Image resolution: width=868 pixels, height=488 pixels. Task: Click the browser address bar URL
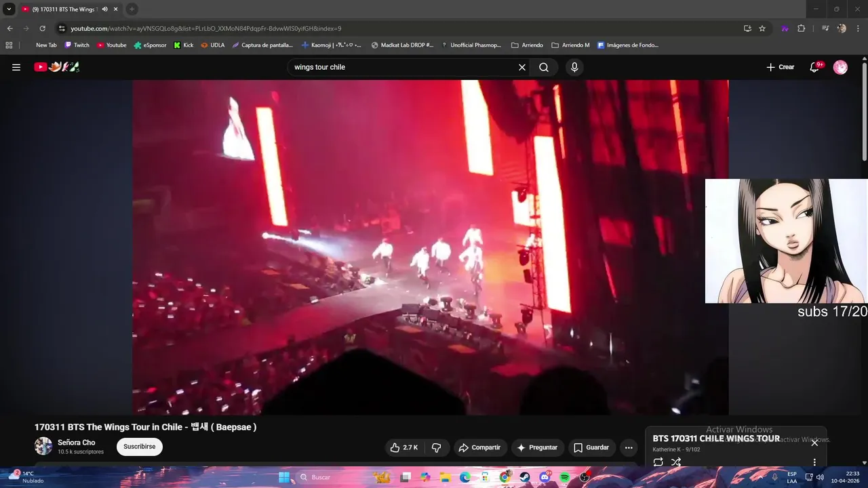(x=206, y=28)
